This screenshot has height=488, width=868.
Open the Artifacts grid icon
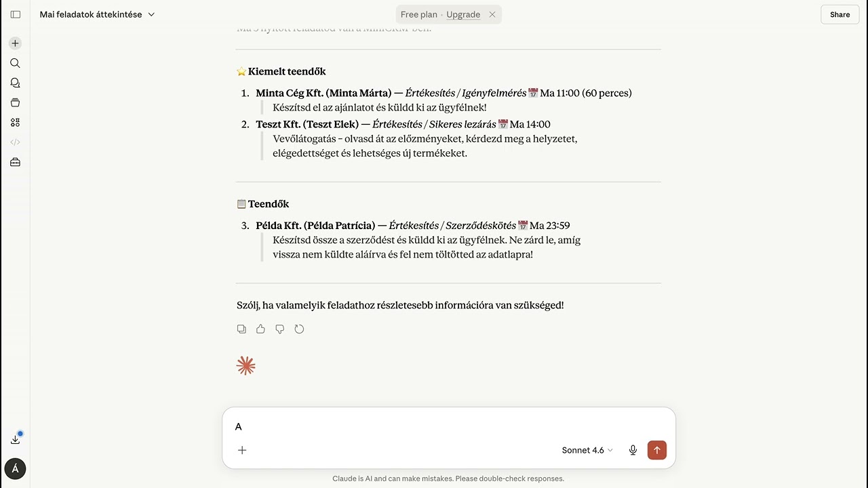click(x=15, y=123)
